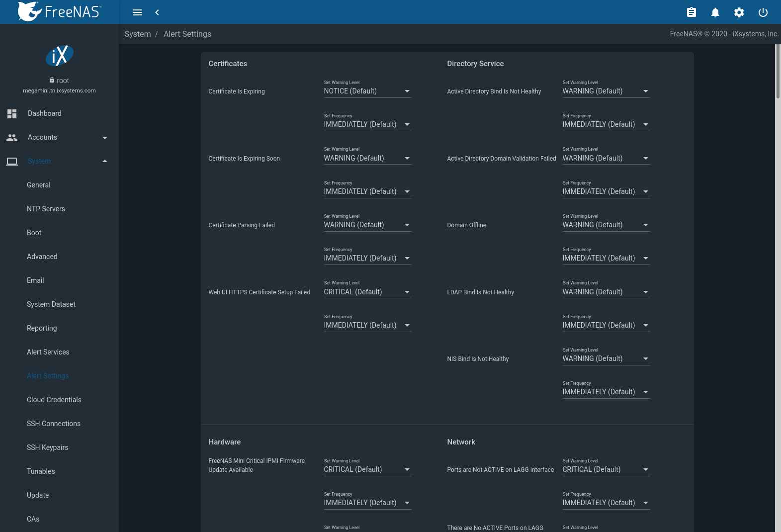Select Cloud Credentials in sidebar

[54, 400]
